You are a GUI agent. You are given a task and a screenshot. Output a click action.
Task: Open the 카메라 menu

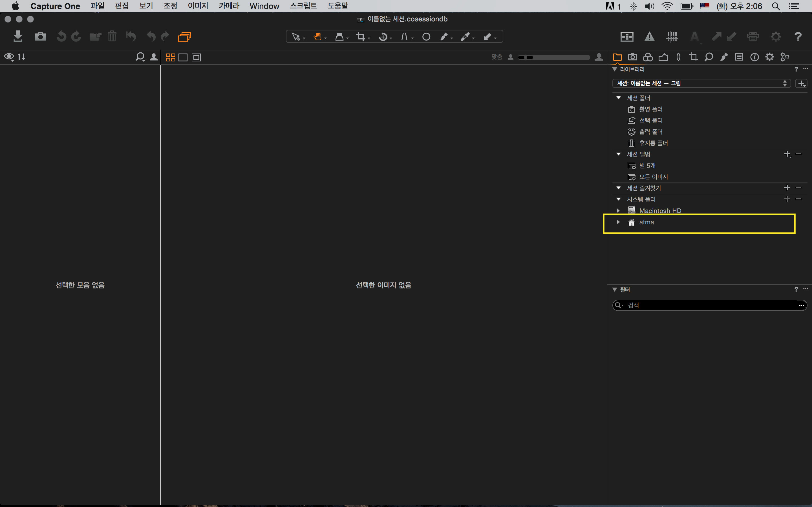click(x=229, y=6)
